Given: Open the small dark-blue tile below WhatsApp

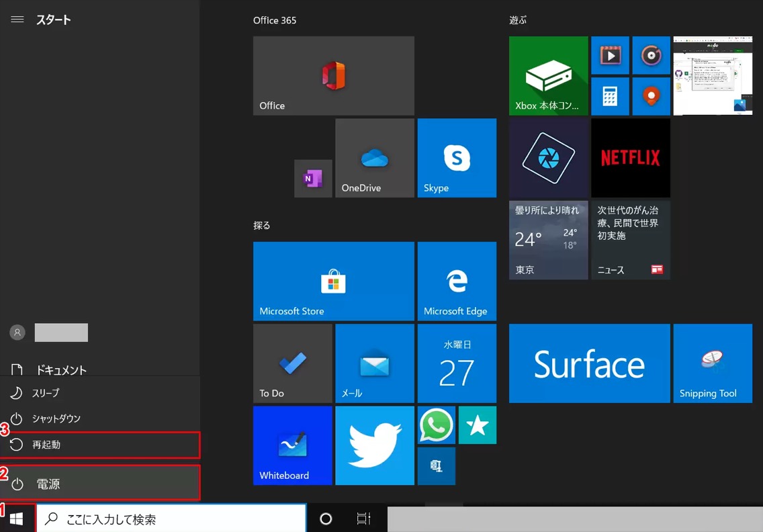Looking at the screenshot, I should (437, 466).
